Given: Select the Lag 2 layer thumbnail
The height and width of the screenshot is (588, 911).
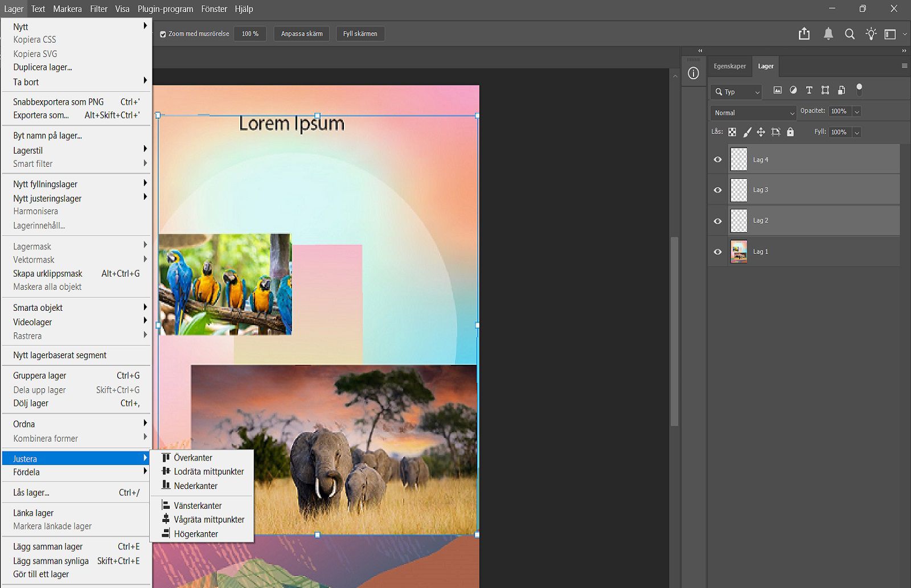Looking at the screenshot, I should click(x=739, y=221).
